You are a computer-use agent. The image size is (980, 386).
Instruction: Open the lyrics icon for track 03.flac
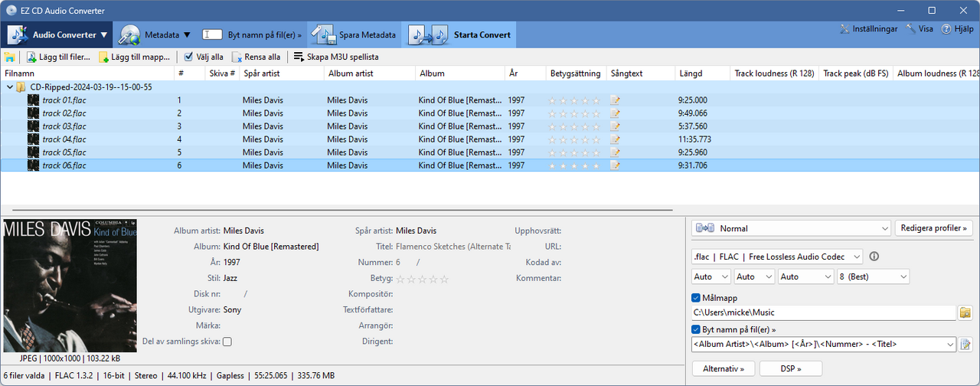pos(615,126)
